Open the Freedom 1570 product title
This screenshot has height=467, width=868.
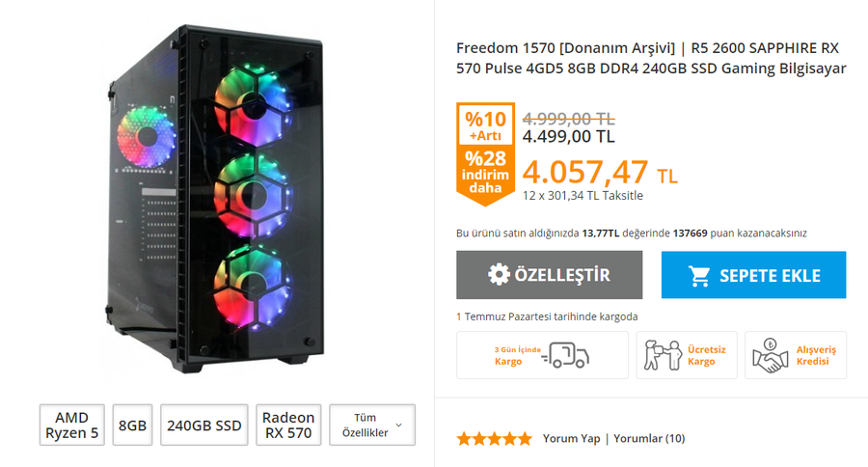[x=651, y=58]
